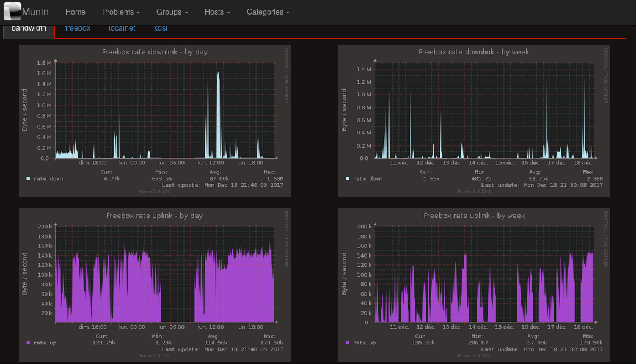Click the 'rate up' swatch in day graph
This screenshot has width=636, height=364.
(28, 343)
